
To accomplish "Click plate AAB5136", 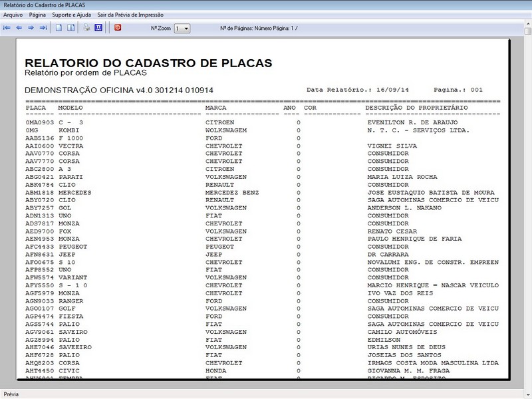I will [40, 138].
